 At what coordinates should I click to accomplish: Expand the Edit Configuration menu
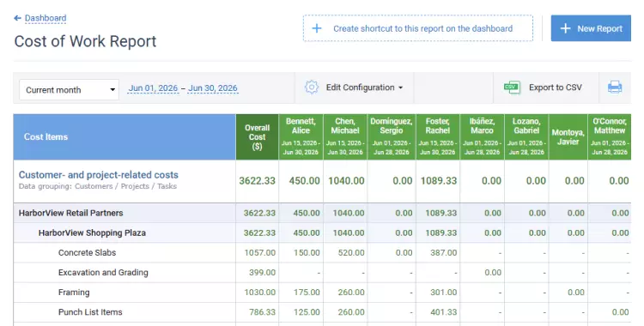pyautogui.click(x=364, y=88)
